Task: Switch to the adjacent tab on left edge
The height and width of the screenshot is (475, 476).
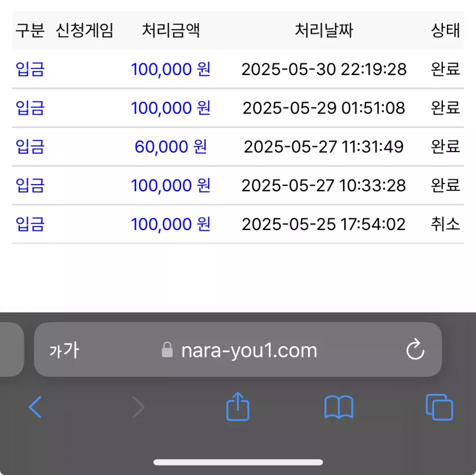Action: [x=12, y=350]
